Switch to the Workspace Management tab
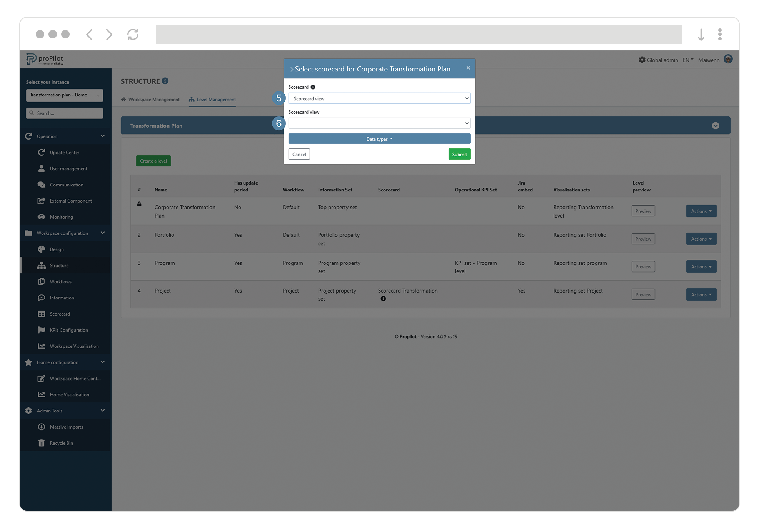This screenshot has height=532, width=759. click(x=153, y=99)
